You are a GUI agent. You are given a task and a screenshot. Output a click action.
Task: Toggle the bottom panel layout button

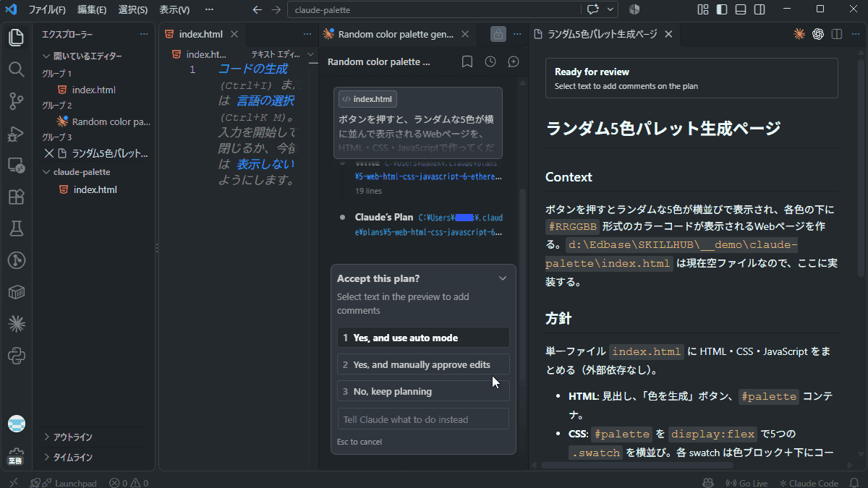pyautogui.click(x=741, y=9)
